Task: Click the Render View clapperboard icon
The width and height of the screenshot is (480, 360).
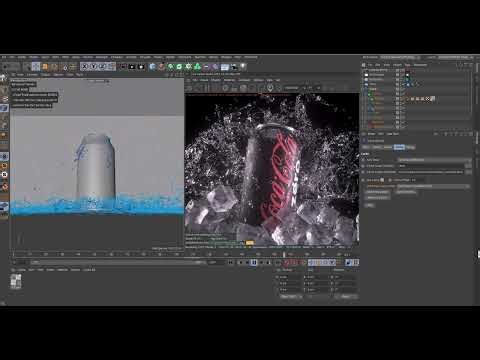Action: [x=123, y=67]
